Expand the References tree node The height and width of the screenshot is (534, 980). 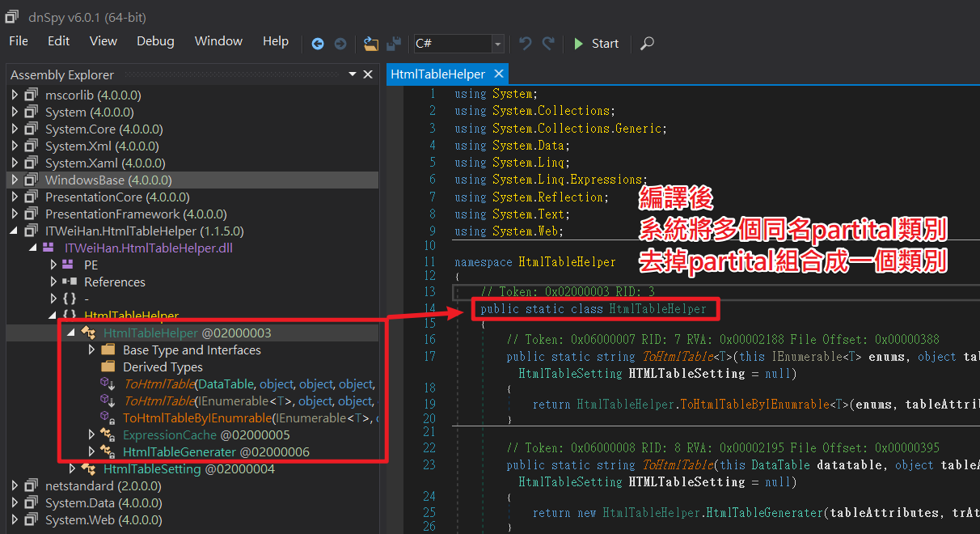pos(53,282)
